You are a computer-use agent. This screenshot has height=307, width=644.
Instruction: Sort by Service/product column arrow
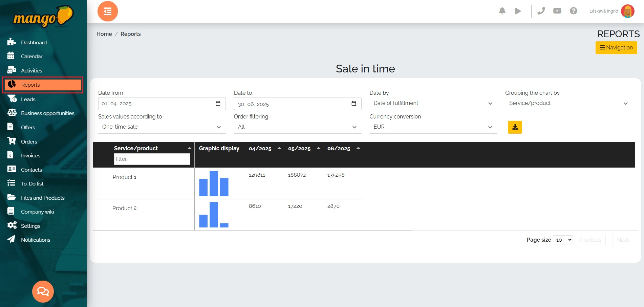click(189, 148)
